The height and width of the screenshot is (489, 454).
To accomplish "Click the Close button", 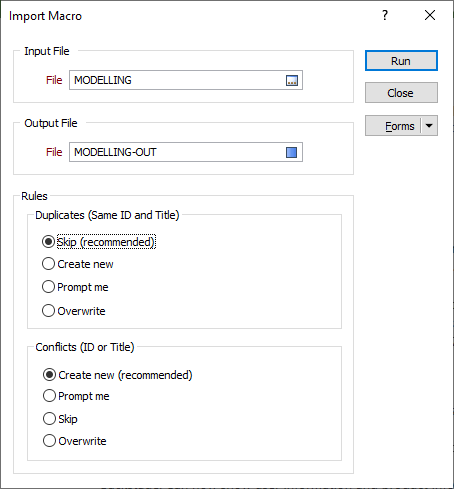I will [x=401, y=93].
